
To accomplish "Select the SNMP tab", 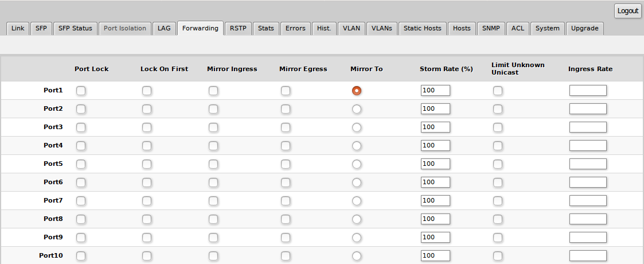I will point(490,28).
